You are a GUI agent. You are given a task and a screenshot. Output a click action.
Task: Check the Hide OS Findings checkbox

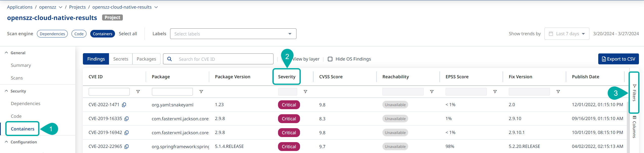[330, 59]
